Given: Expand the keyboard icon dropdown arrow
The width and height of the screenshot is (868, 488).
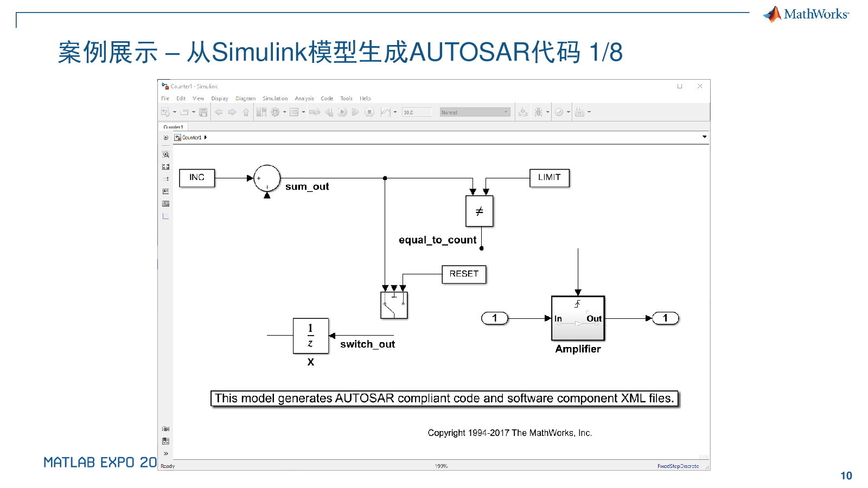Looking at the screenshot, I should point(589,112).
